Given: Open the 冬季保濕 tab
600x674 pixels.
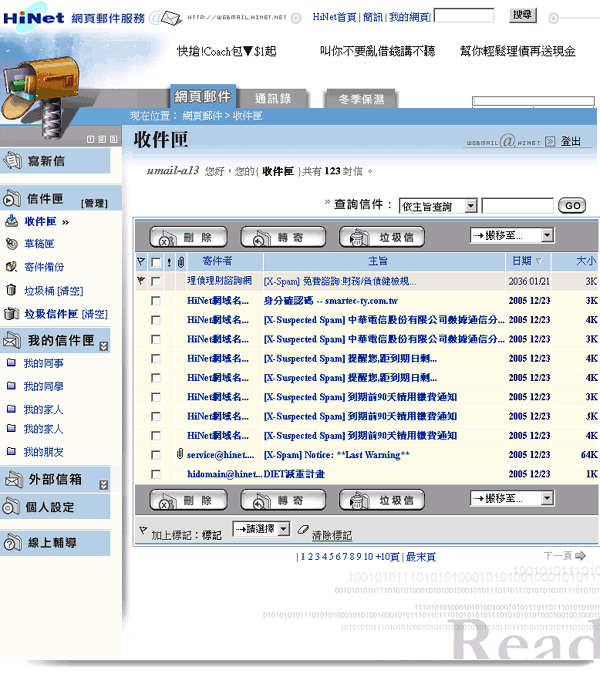Looking at the screenshot, I should click(x=361, y=98).
